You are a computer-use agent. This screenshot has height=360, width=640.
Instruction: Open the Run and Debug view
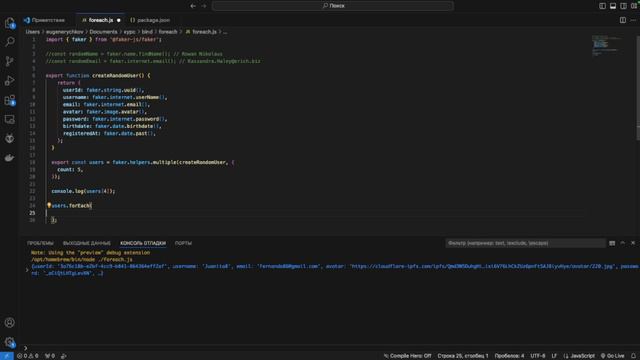tap(9, 80)
